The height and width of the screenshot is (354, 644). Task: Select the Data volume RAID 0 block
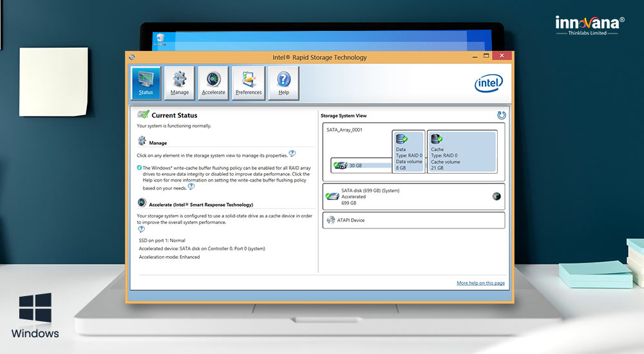tap(409, 152)
